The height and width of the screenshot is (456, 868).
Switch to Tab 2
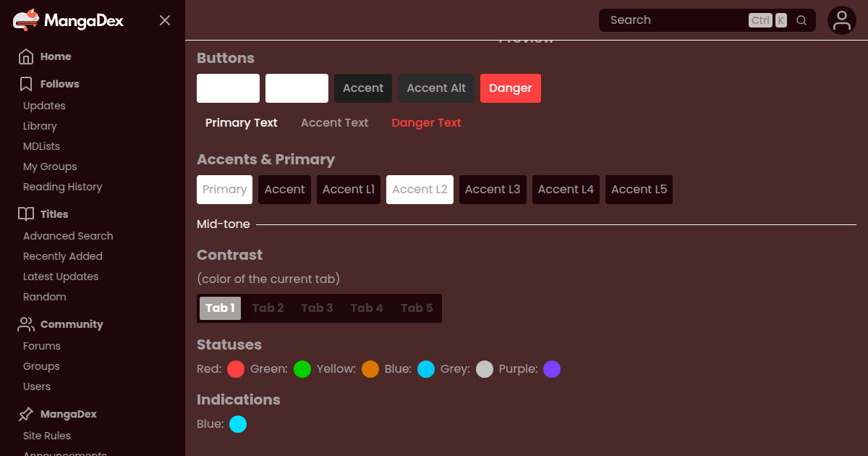click(268, 308)
